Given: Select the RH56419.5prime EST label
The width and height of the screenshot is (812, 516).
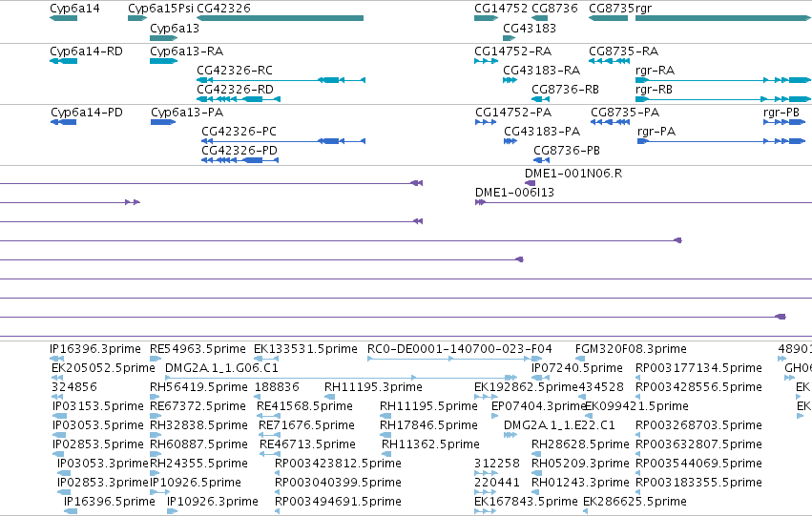Looking at the screenshot, I should coord(198,386).
